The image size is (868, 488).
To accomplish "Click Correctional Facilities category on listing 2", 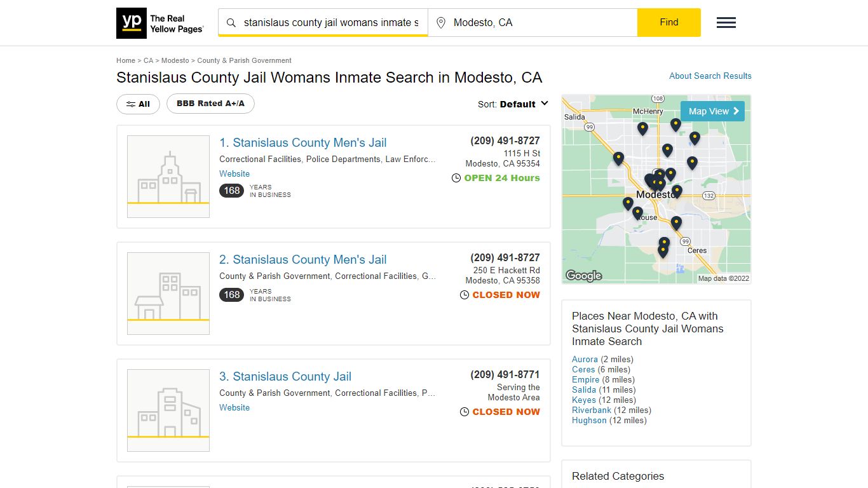I will point(376,276).
